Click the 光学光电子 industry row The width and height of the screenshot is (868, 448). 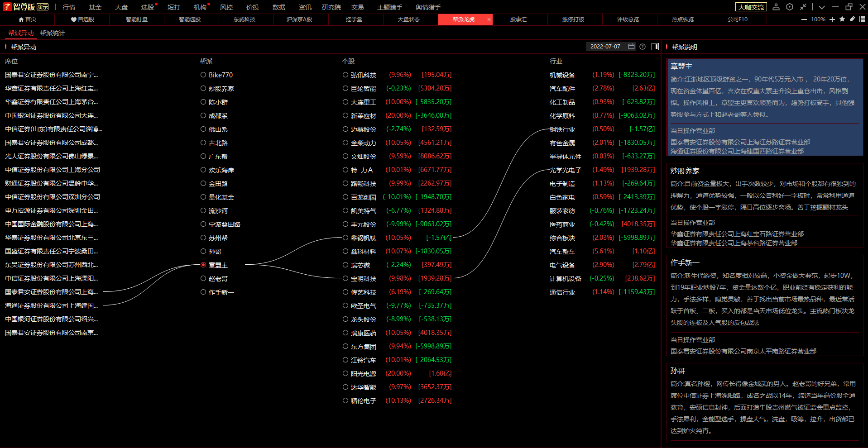[x=602, y=170]
